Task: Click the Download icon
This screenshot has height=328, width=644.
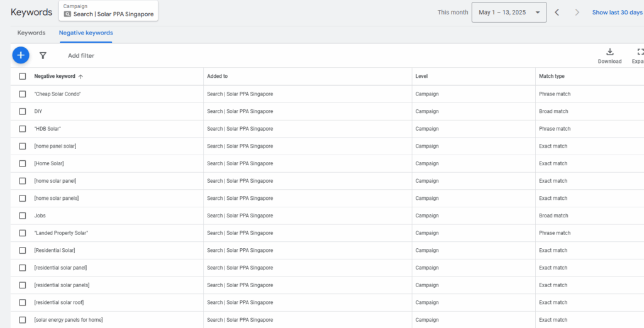Action: coord(609,52)
